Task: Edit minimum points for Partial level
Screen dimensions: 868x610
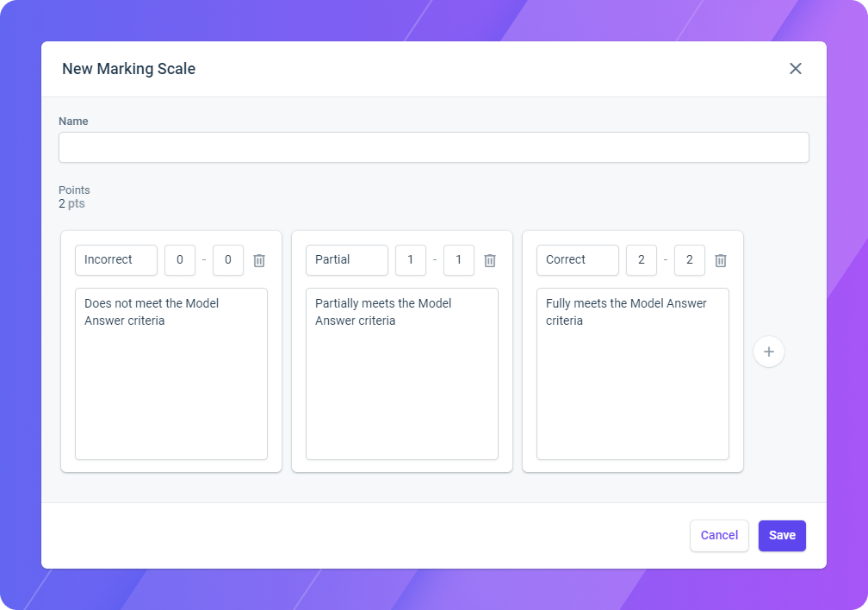Action: (411, 260)
